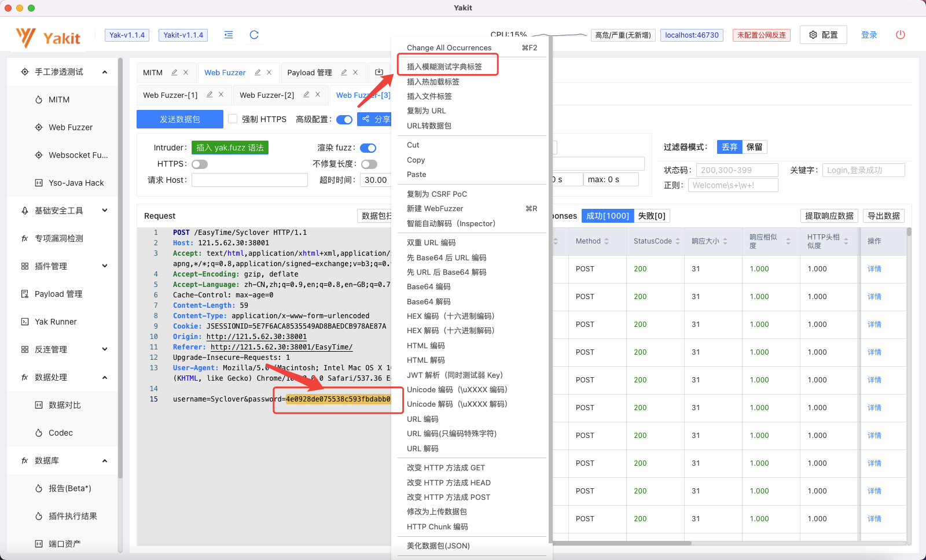Rename the Web Fuzzer tab with pencil icon
This screenshot has width=926, height=560.
coord(258,72)
